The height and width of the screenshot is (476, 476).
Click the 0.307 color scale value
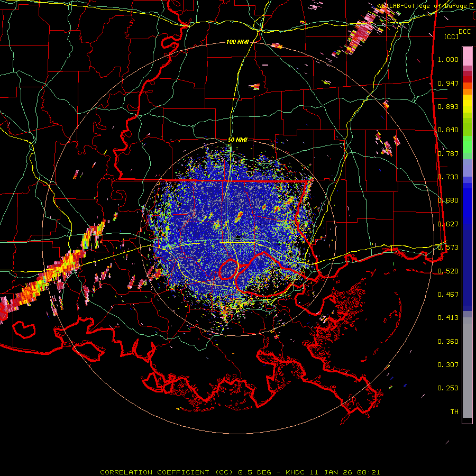click(x=448, y=365)
